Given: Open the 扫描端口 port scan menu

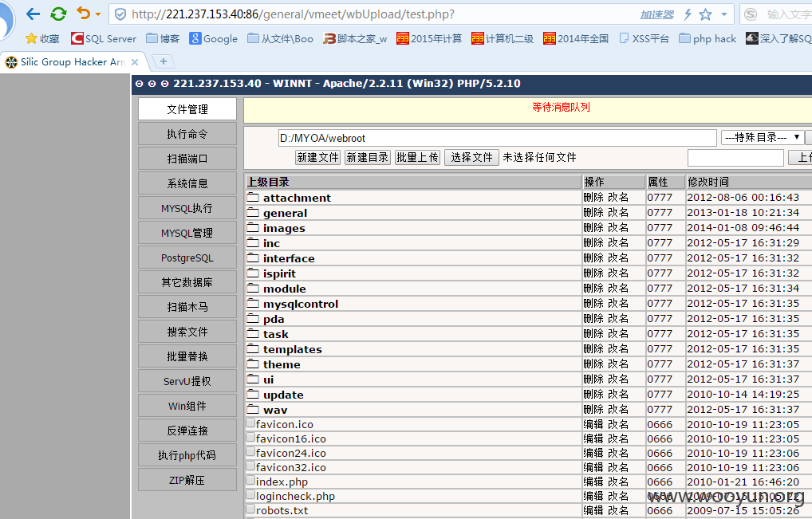Looking at the screenshot, I should [187, 159].
